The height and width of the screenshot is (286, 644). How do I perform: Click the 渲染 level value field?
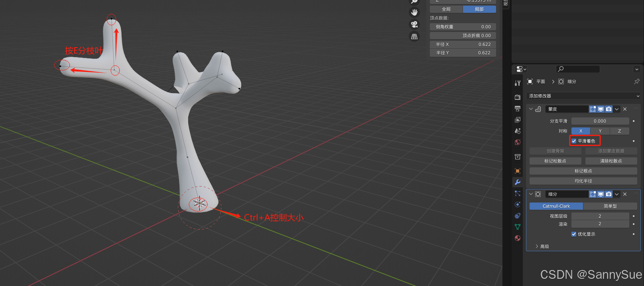pos(600,224)
